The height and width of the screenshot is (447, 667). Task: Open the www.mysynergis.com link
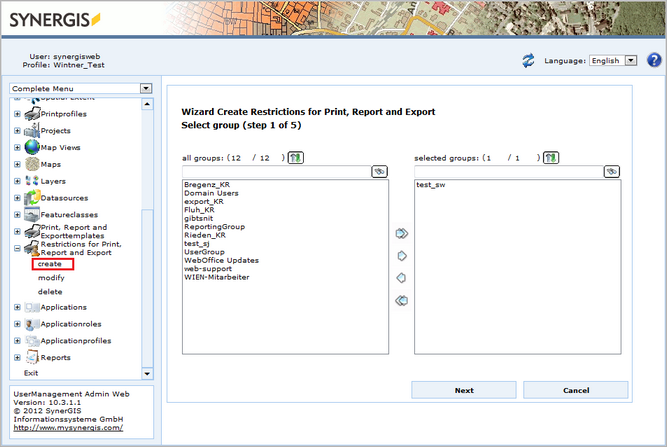click(x=68, y=427)
